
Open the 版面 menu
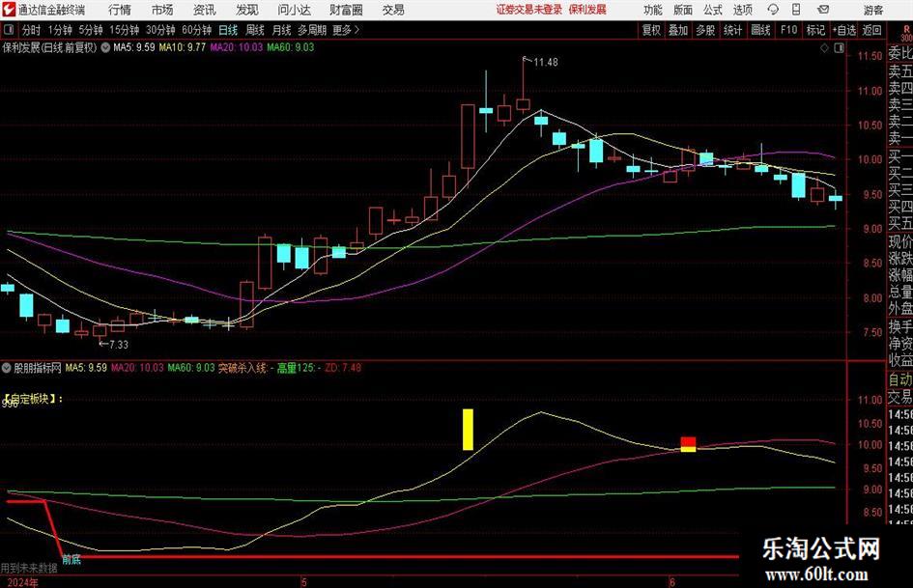tap(683, 10)
